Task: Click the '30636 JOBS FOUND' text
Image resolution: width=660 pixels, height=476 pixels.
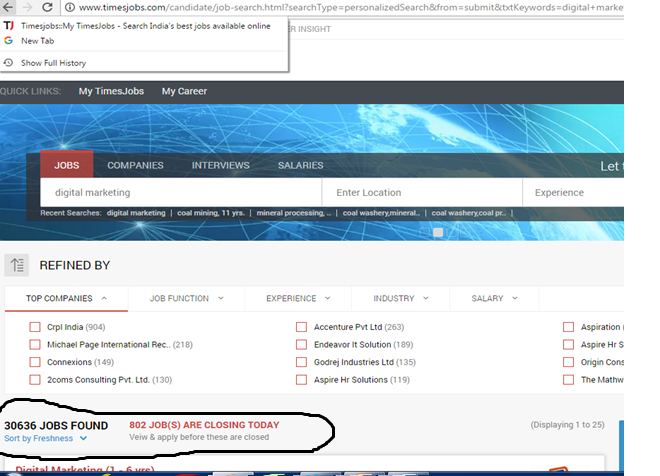Action: (56, 425)
